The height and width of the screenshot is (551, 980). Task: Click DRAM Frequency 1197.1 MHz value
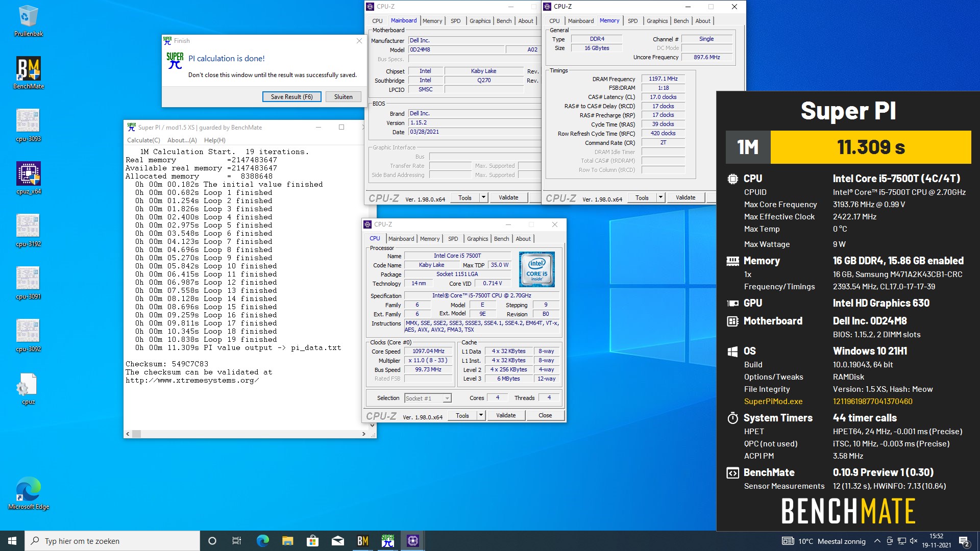tap(663, 79)
